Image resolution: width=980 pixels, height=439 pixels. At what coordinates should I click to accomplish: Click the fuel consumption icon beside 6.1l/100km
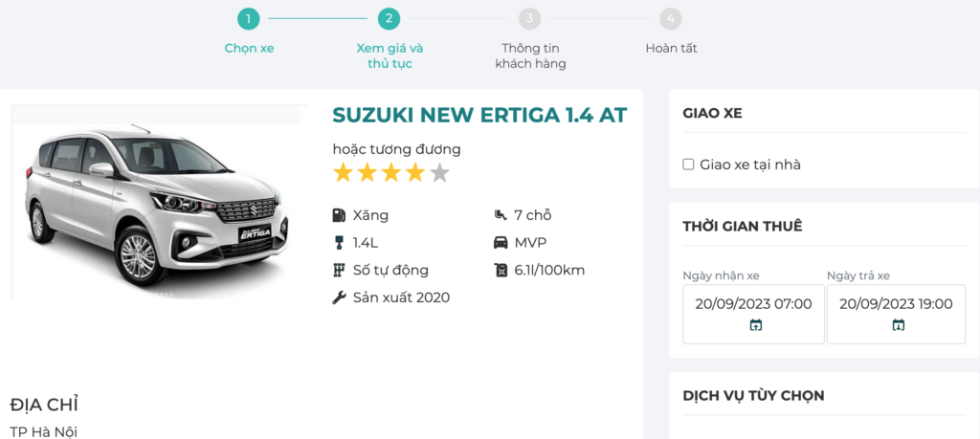coord(500,270)
